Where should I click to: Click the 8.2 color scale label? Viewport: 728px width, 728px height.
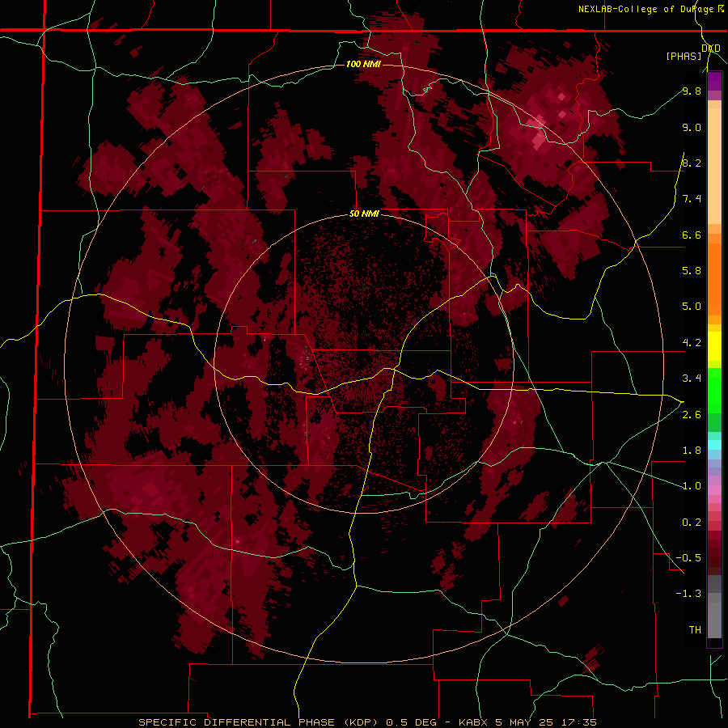click(x=692, y=163)
